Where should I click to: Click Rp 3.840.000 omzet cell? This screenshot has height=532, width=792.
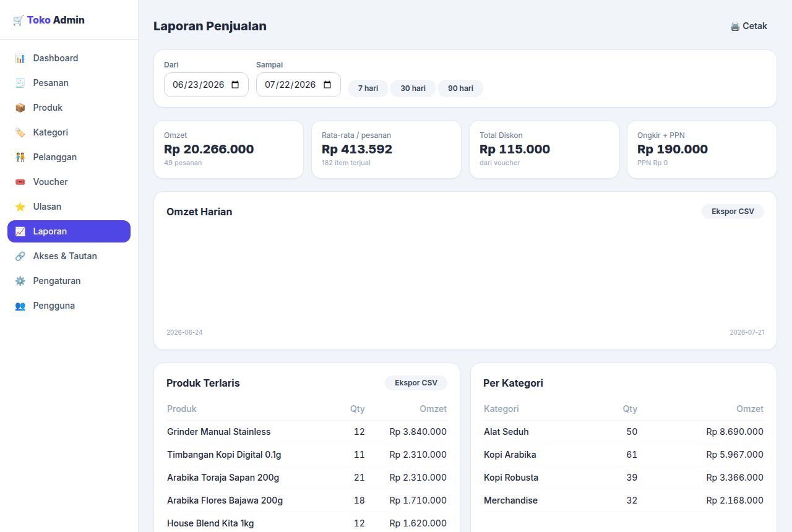(418, 432)
